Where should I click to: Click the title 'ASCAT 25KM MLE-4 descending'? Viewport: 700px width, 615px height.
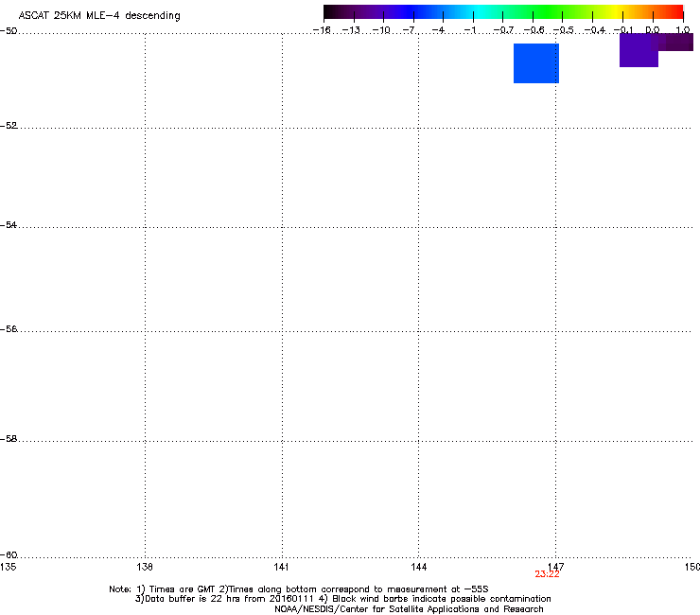(99, 16)
